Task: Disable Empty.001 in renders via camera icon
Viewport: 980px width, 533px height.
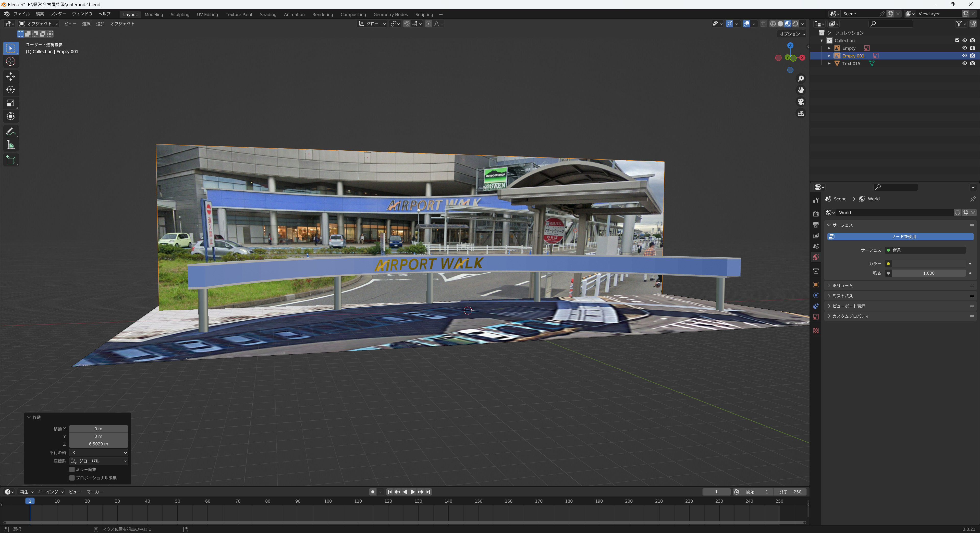Action: coord(972,56)
